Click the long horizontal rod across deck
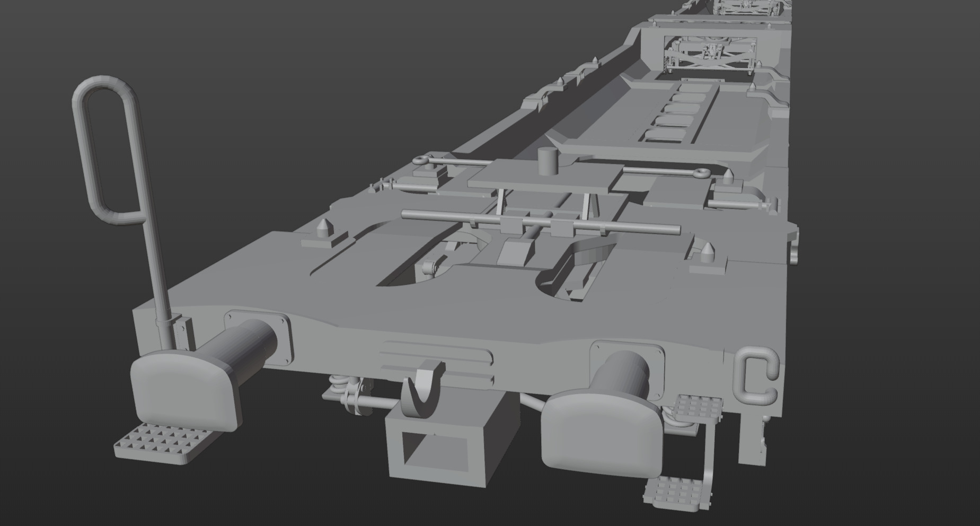 point(541,222)
